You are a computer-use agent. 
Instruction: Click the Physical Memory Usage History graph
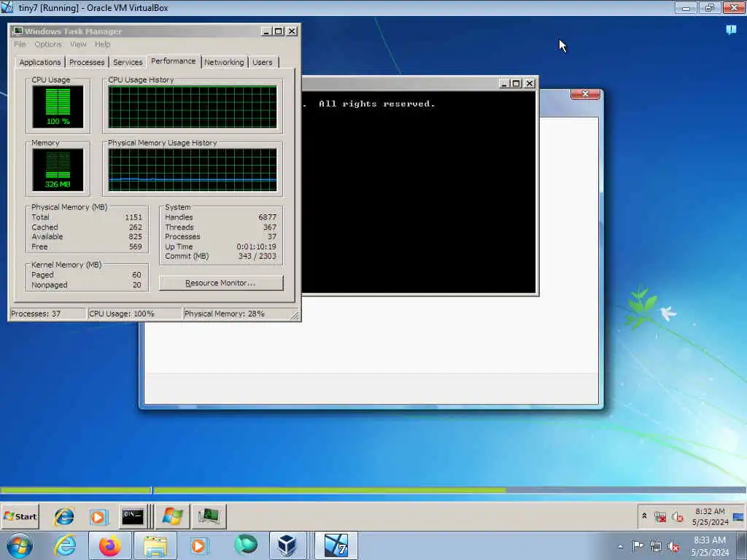pos(193,169)
